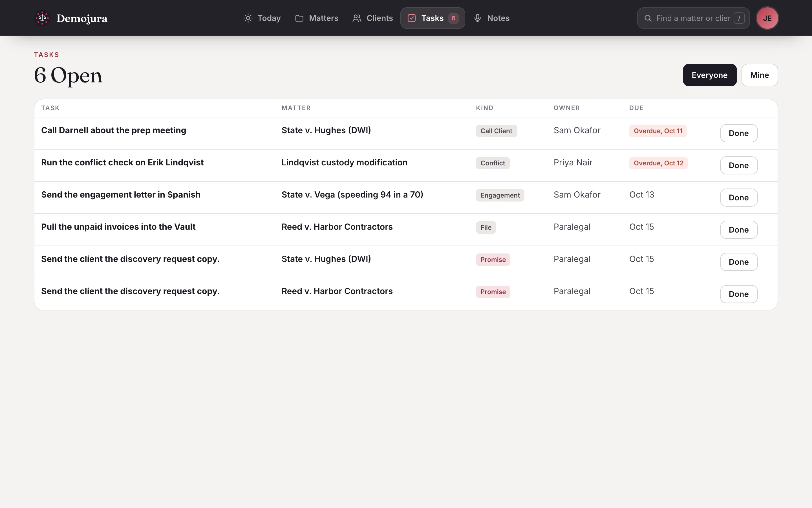Show tasks for Everyone
The image size is (812, 508).
pos(710,75)
